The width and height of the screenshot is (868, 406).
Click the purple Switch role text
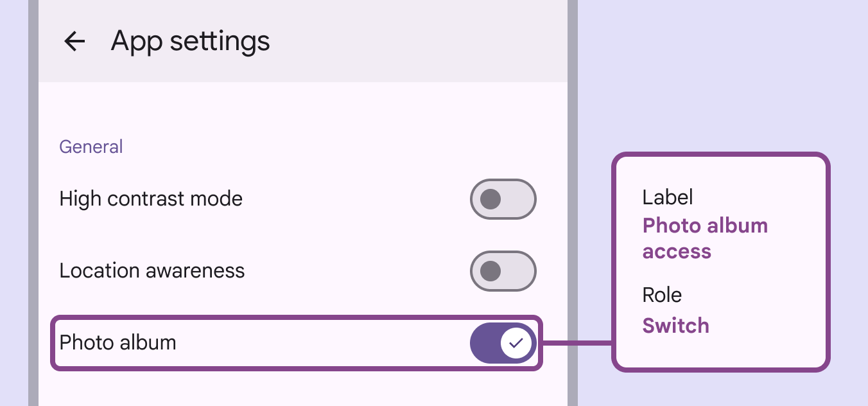click(675, 326)
